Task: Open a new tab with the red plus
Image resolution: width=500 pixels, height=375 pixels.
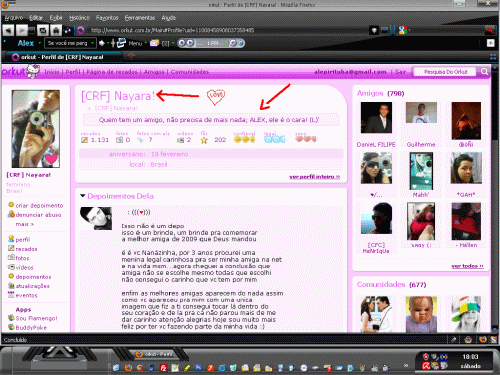Action: point(131,56)
